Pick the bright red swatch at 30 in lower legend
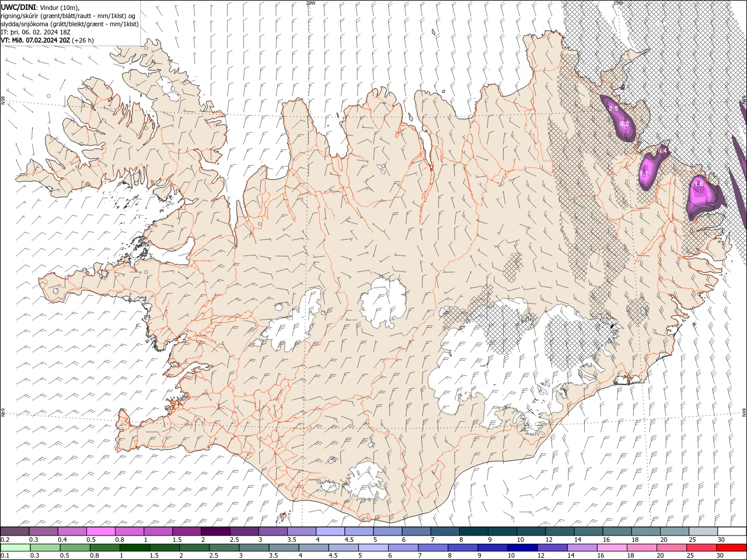The width and height of the screenshot is (747, 560). (x=731, y=548)
